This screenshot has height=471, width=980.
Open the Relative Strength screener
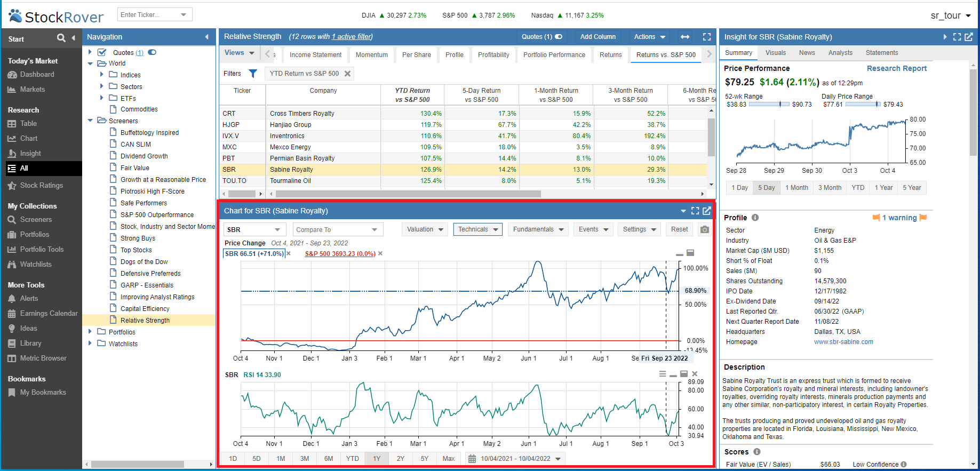[x=145, y=321]
